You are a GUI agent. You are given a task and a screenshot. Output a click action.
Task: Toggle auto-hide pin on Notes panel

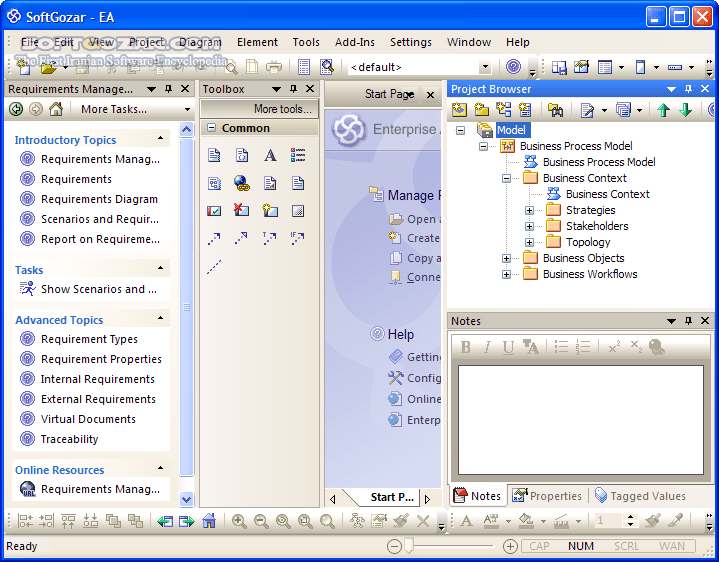(688, 321)
